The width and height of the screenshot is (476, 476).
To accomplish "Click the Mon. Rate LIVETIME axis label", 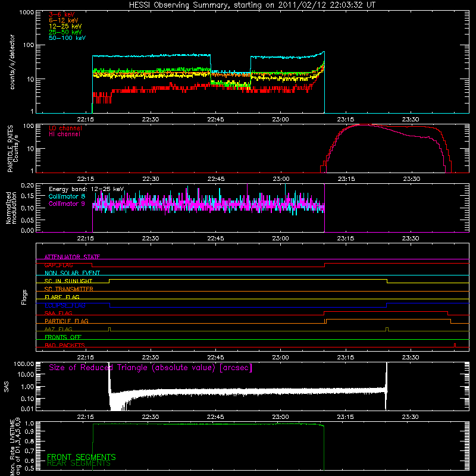I will coord(15,447).
